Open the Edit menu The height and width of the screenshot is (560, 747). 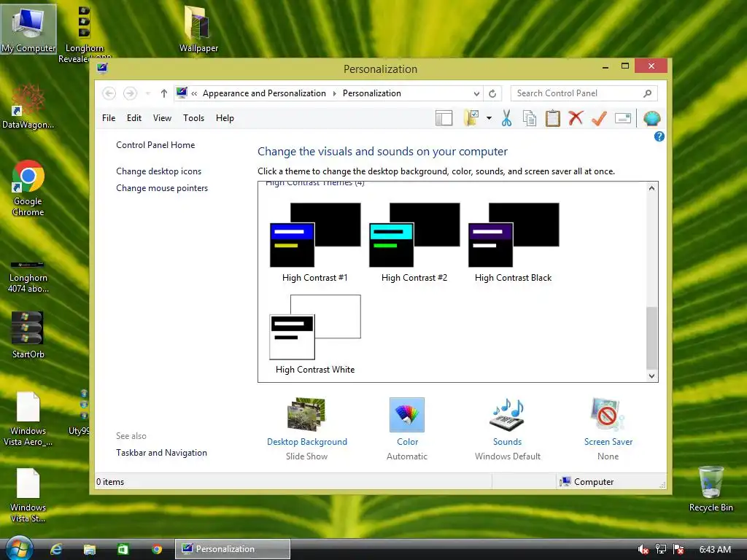click(x=134, y=118)
